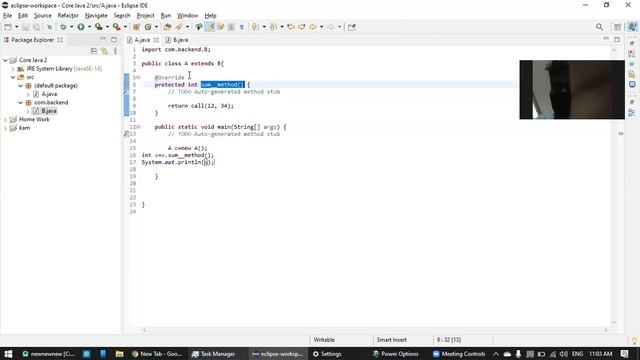
Task: Expand the kam project
Action: click(5, 128)
